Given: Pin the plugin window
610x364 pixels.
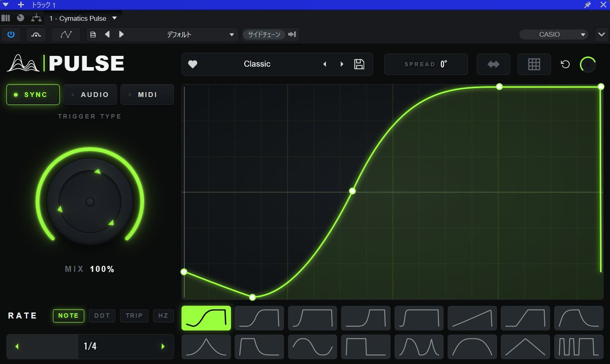Looking at the screenshot, I should (x=588, y=5).
